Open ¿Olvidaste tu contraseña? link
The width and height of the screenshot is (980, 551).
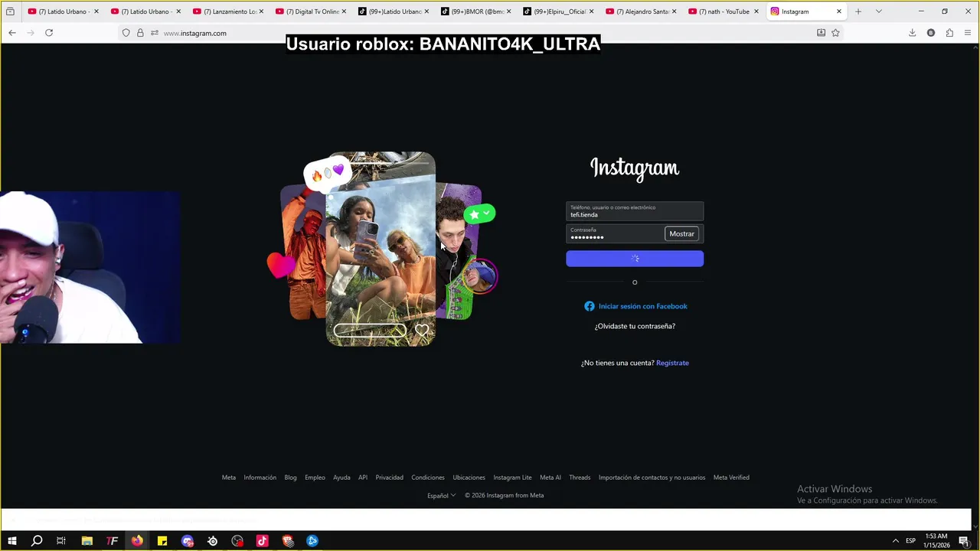pyautogui.click(x=635, y=326)
